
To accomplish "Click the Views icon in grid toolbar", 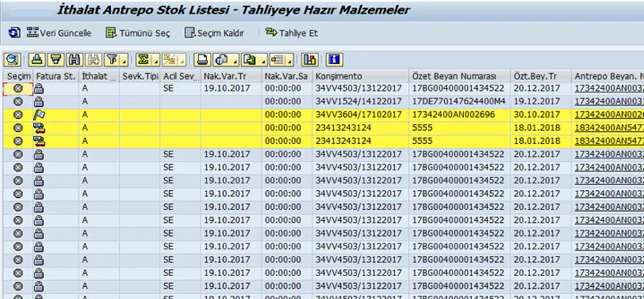I will click(221, 60).
